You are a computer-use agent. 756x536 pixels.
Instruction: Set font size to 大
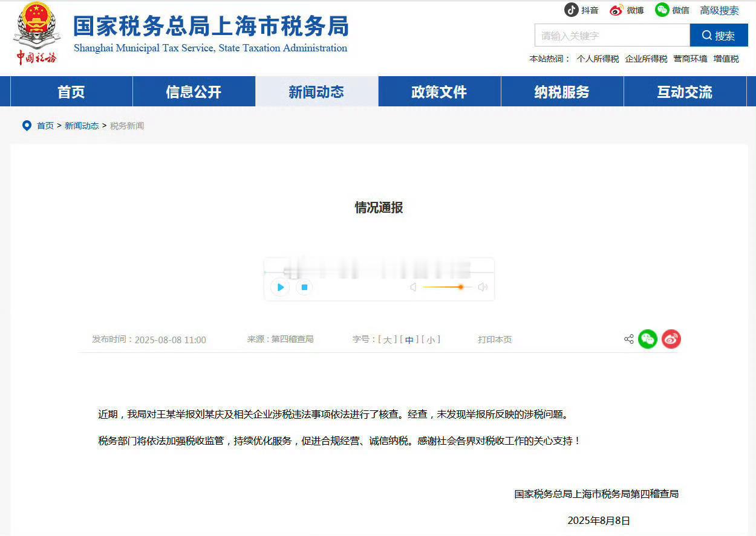pos(388,340)
